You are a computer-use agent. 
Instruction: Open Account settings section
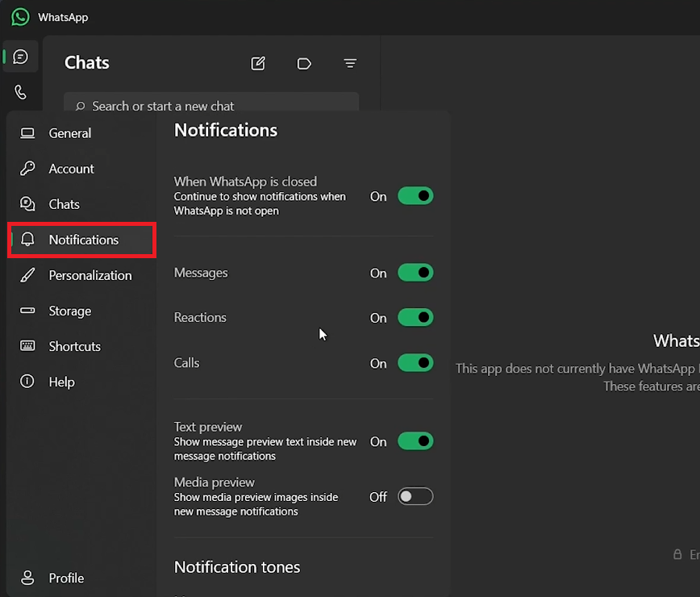pyautogui.click(x=81, y=169)
